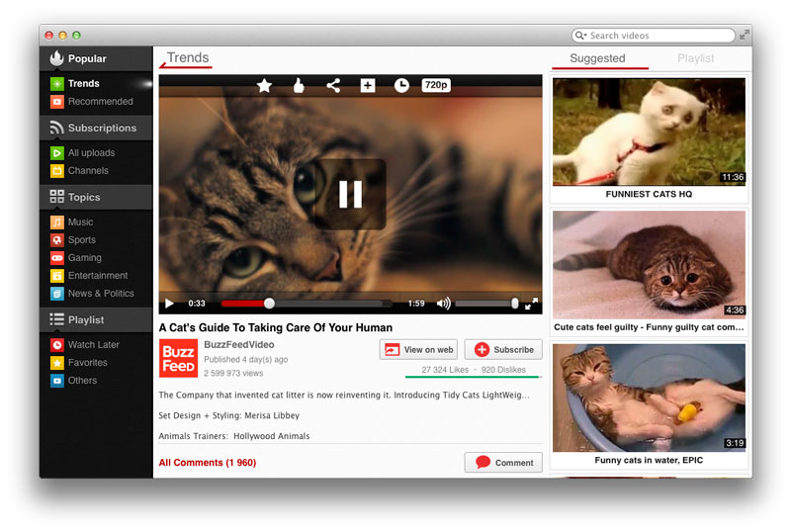Click the Channels TV icon
Viewport: 791px width, 532px height.
[57, 171]
